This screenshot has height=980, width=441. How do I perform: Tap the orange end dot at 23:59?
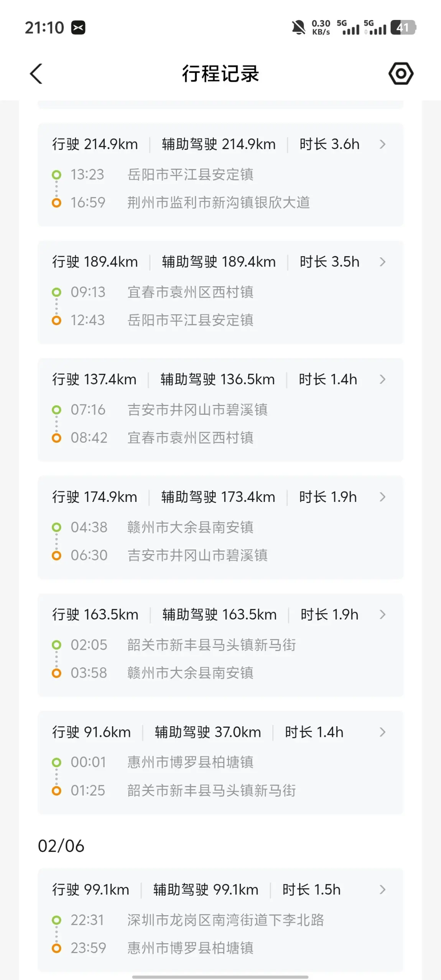[56, 948]
